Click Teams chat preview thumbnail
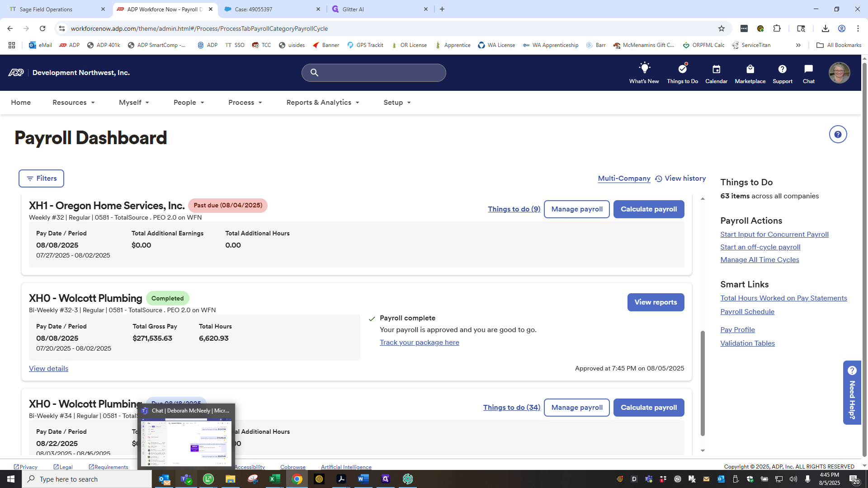The image size is (868, 488). click(186, 441)
